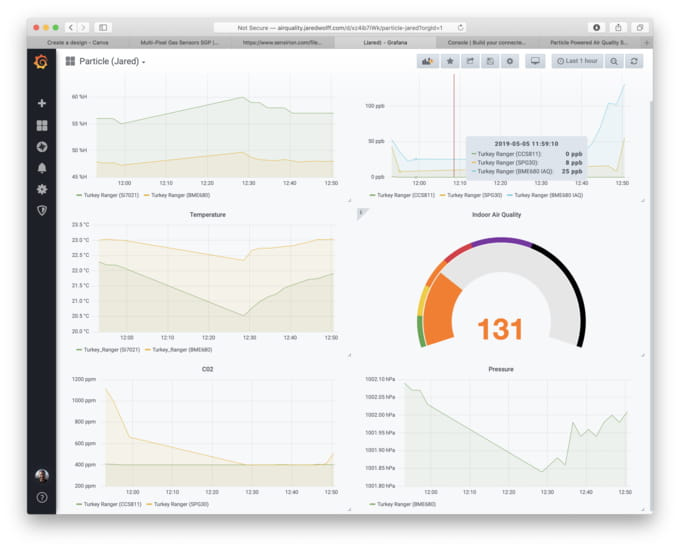Open the CO2 panel title menu
The image size is (680, 550).
[207, 369]
